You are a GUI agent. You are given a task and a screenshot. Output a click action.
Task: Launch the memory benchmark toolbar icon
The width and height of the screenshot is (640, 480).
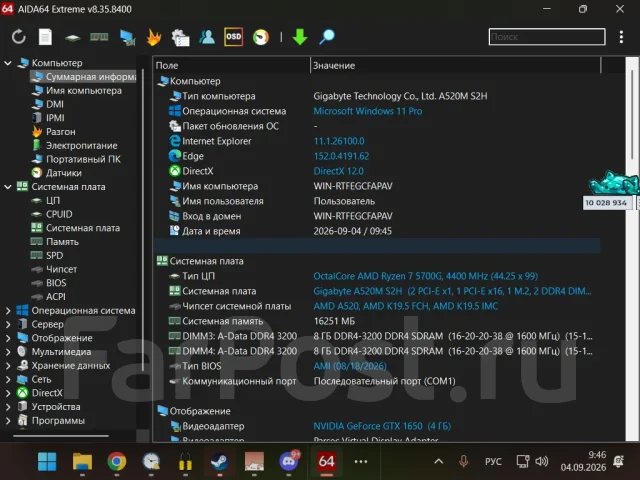point(99,38)
